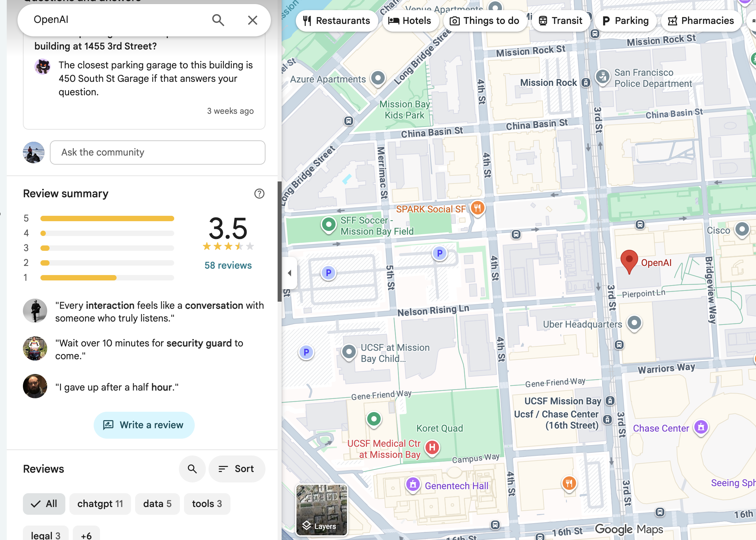Screen dimensions: 756x540
Task: Open the Sort reviews dropdown
Action: [237, 469]
